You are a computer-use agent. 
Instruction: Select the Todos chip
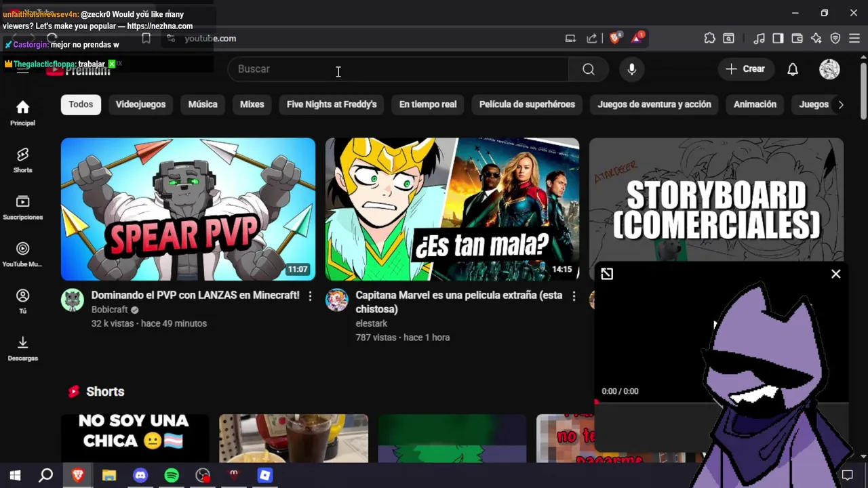pos(81,104)
